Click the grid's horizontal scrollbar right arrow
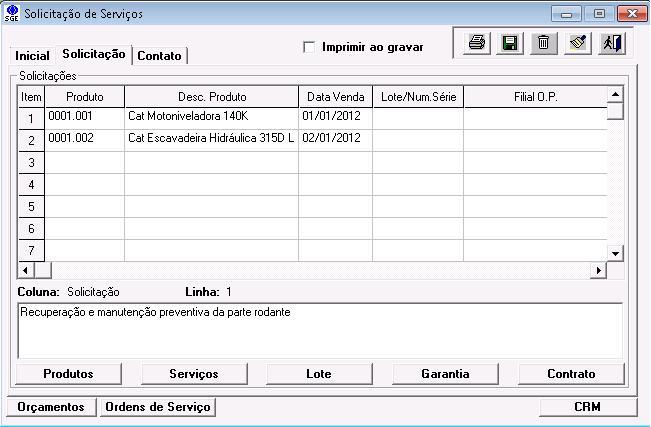651x427 pixels. tap(599, 270)
